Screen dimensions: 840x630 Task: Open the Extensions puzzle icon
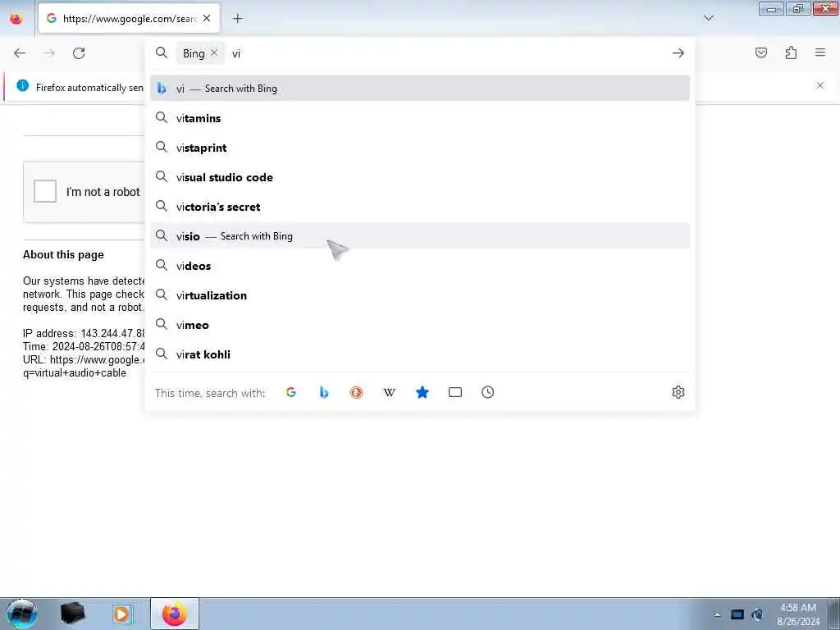tap(791, 52)
